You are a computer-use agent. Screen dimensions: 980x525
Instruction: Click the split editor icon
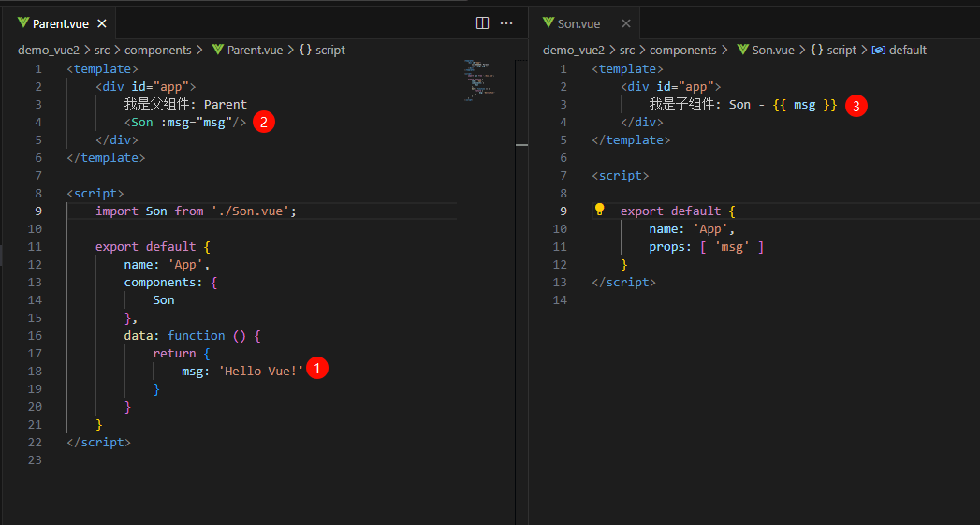[x=483, y=23]
